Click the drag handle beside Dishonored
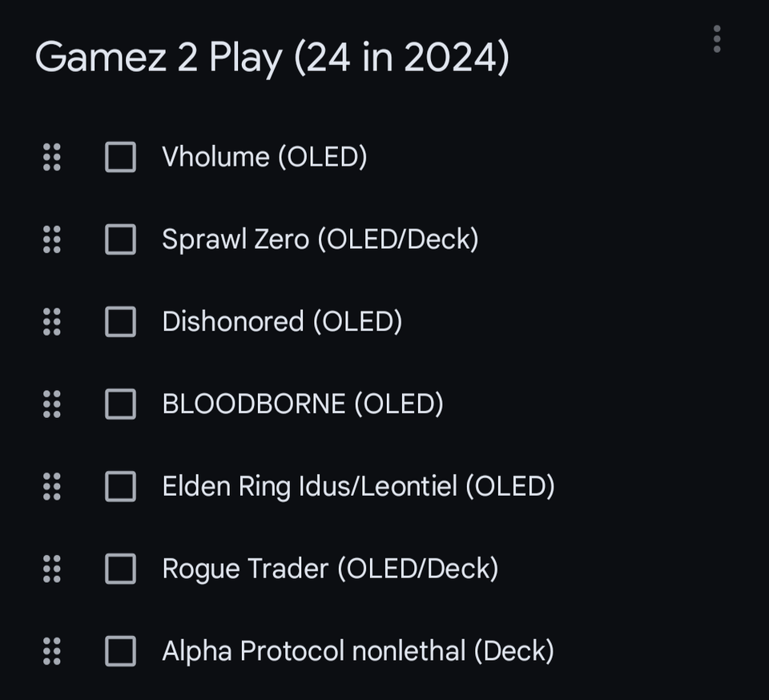 (x=51, y=322)
